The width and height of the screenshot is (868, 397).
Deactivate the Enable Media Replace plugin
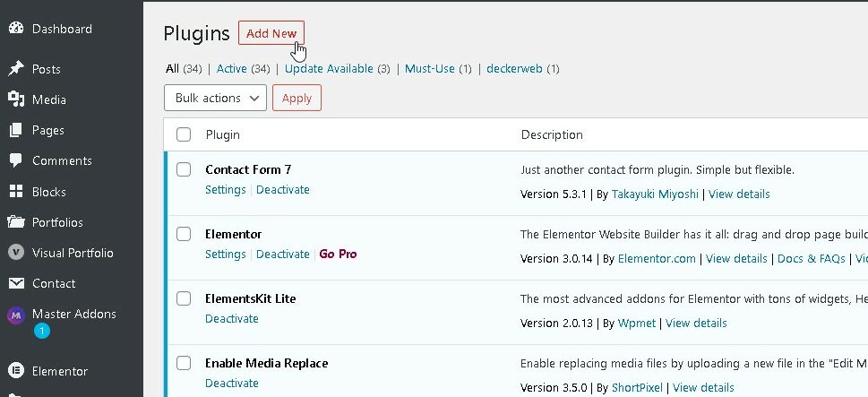click(232, 383)
